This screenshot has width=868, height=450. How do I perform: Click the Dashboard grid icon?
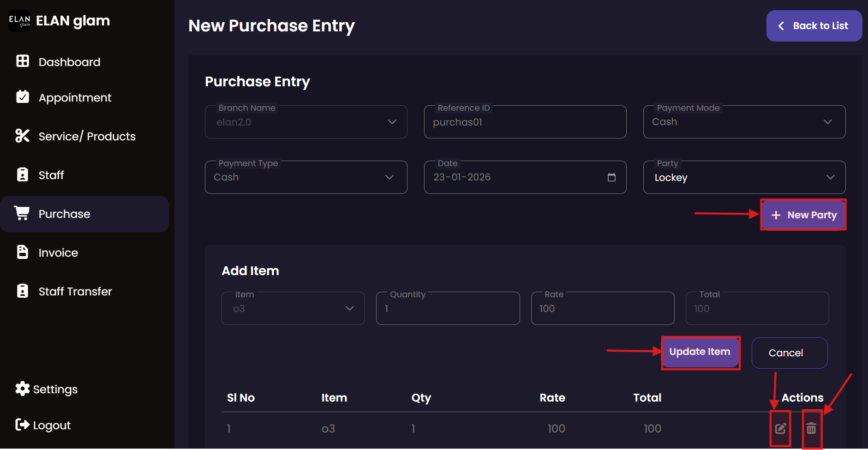click(23, 61)
